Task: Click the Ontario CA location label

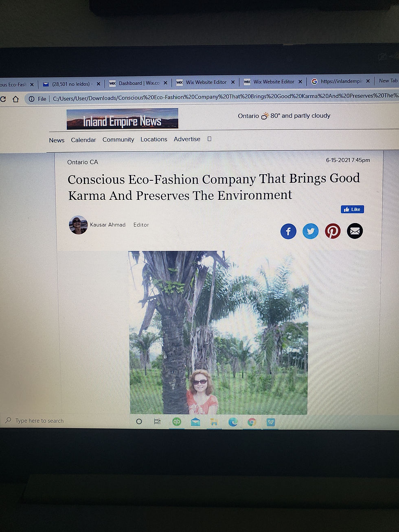Action: click(83, 162)
